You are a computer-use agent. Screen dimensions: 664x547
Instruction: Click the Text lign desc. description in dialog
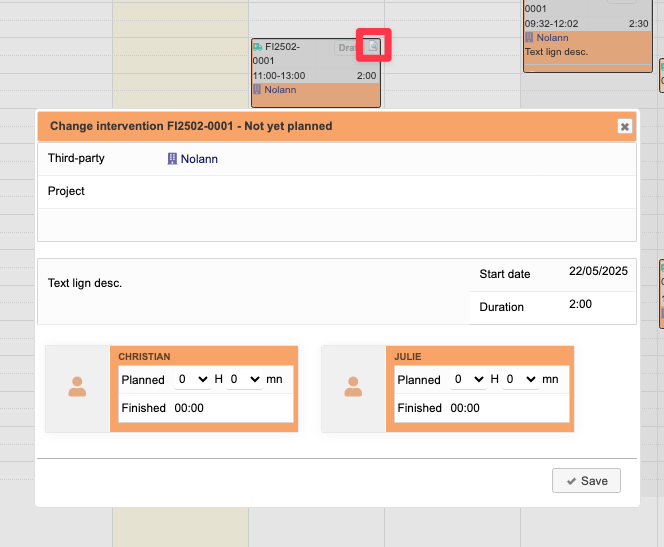point(85,283)
